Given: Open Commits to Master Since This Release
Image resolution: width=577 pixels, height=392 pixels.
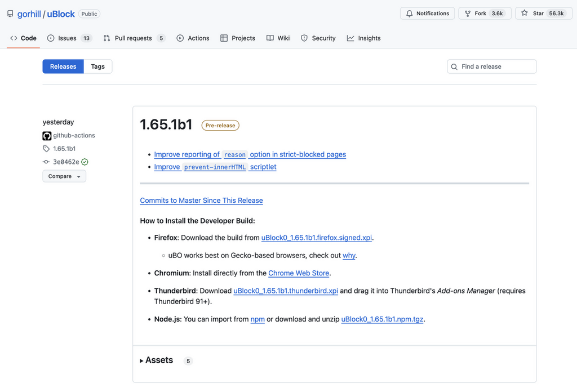Looking at the screenshot, I should coord(201,201).
